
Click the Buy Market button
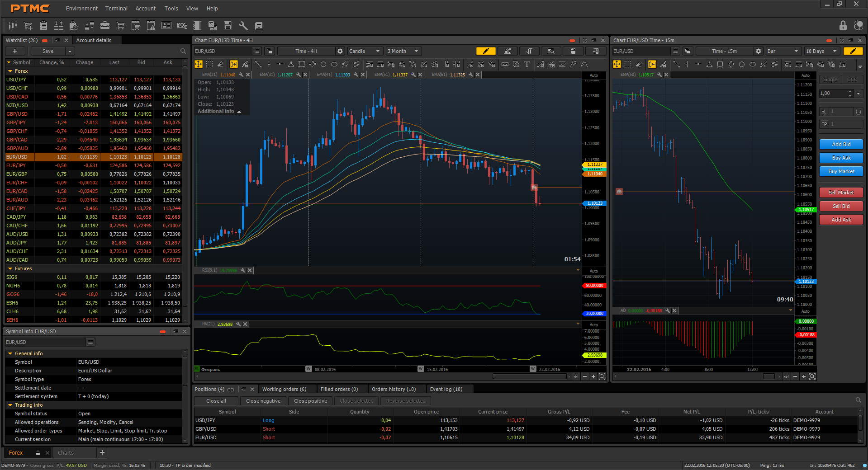click(x=841, y=171)
